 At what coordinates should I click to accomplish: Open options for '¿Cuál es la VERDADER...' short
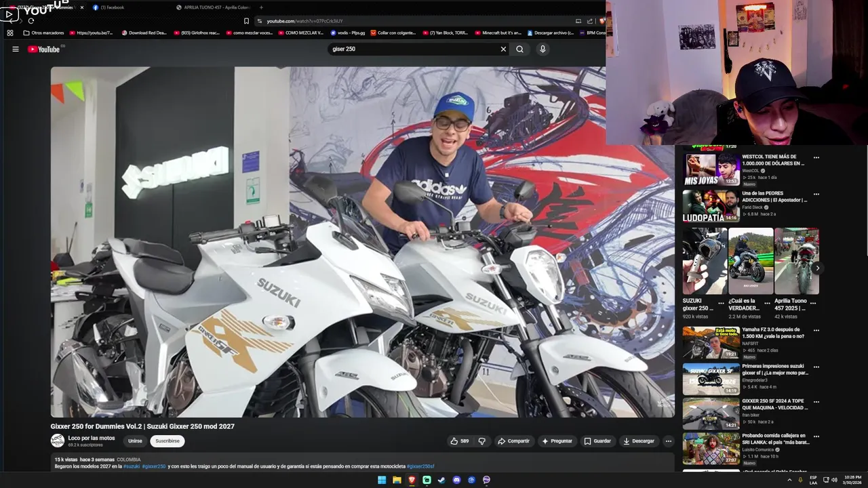point(768,303)
